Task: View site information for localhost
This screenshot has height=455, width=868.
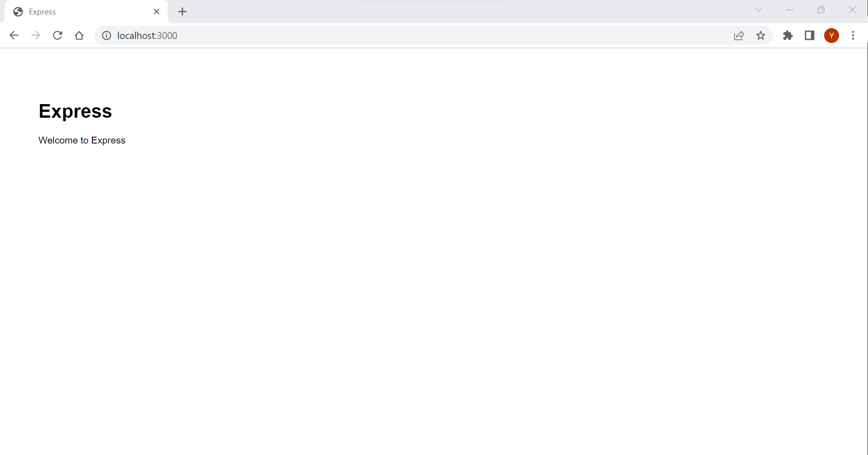Action: (106, 35)
